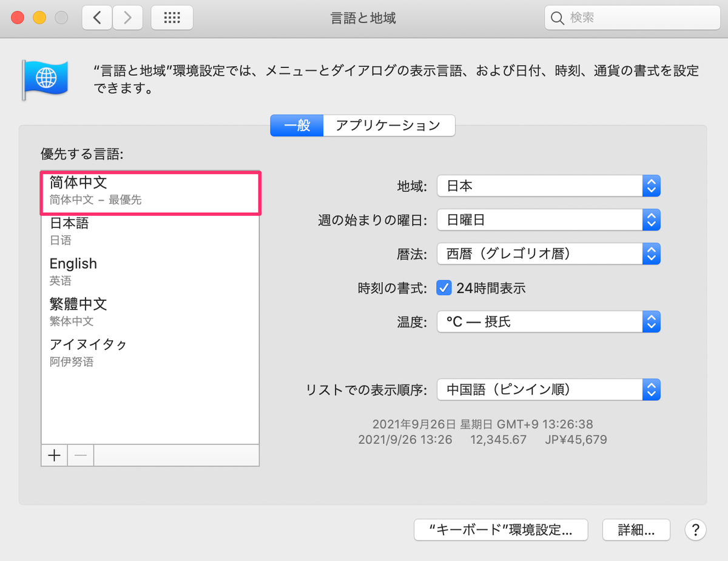The image size is (728, 561).
Task: Click the date sample 2021年9月26日 星期日
Action: click(x=432, y=424)
